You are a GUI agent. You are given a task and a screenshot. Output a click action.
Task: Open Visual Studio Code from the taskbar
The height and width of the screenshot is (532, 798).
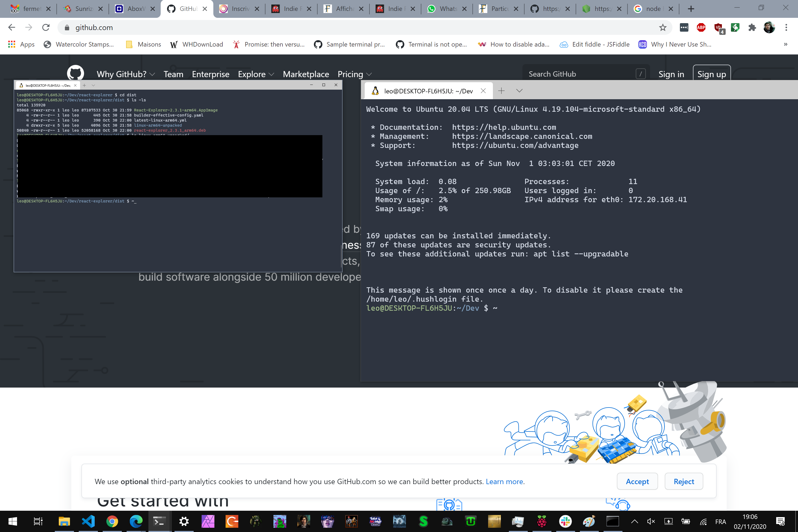coord(88,521)
